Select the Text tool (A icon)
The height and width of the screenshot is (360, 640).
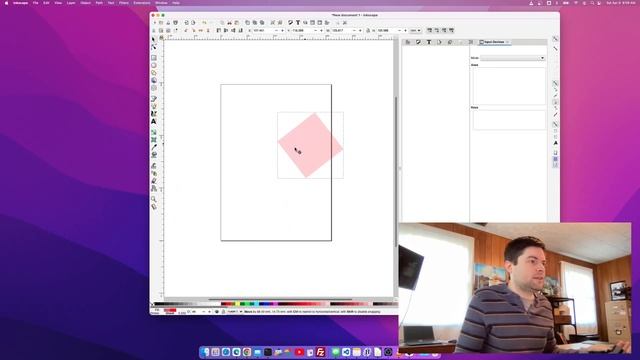[154, 122]
